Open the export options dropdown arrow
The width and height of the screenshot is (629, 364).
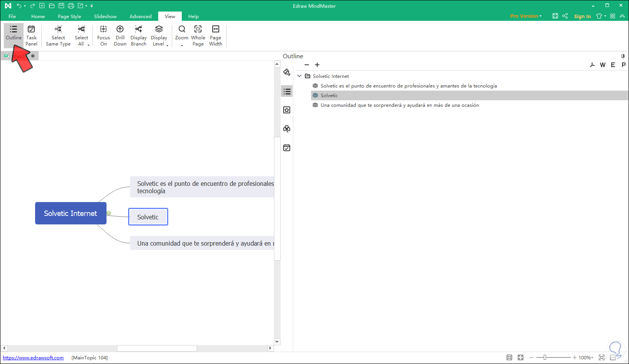coord(86,6)
